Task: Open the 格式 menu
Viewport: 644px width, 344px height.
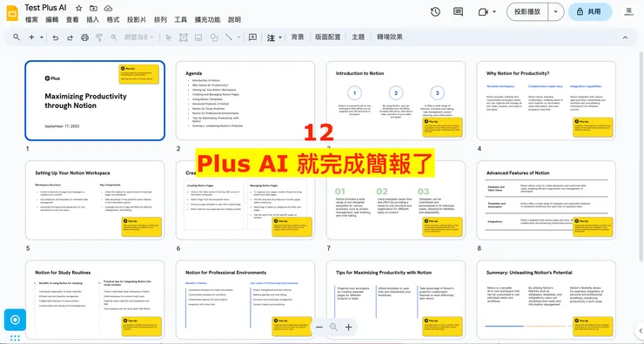Action: pyautogui.click(x=113, y=20)
